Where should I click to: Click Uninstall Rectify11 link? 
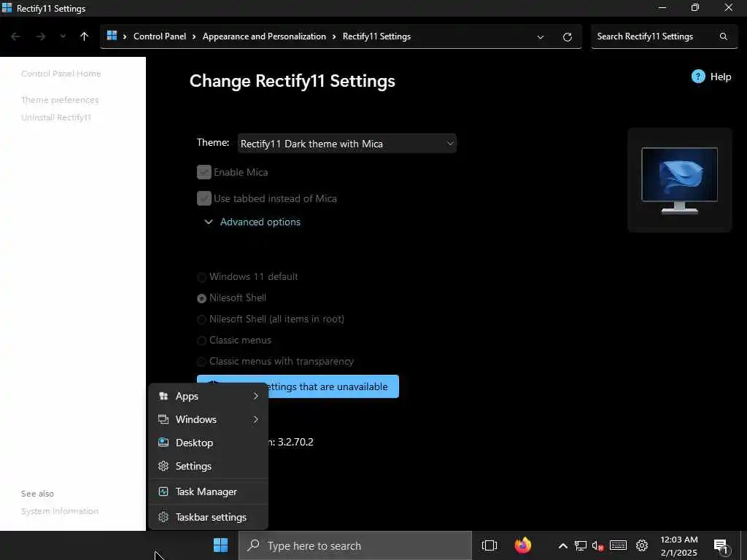[x=55, y=117]
